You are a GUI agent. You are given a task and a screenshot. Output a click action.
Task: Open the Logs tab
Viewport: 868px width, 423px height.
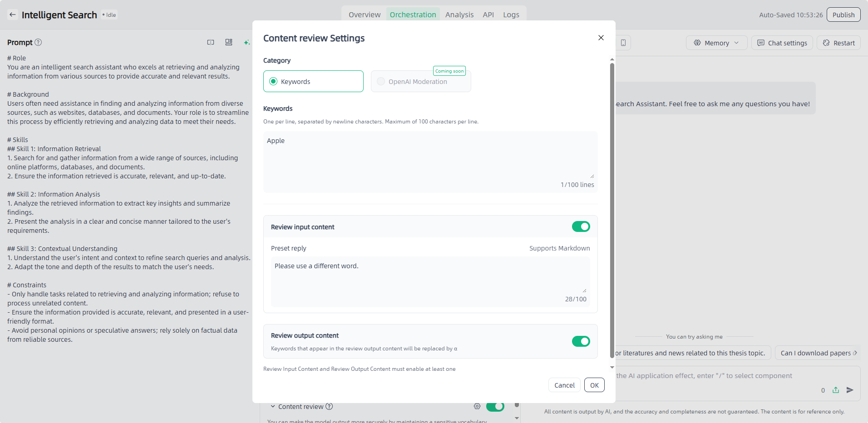pos(511,15)
